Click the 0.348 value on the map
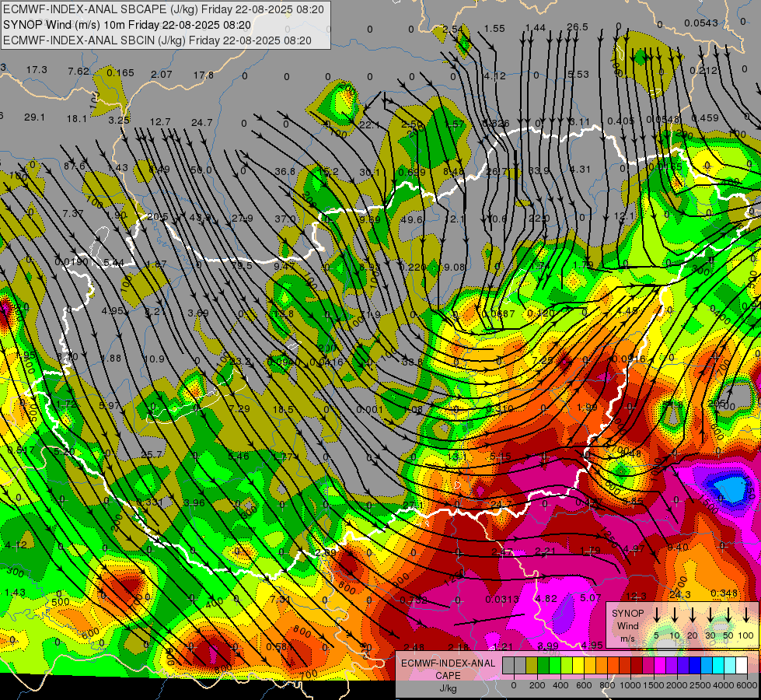761x700 pixels. click(724, 593)
